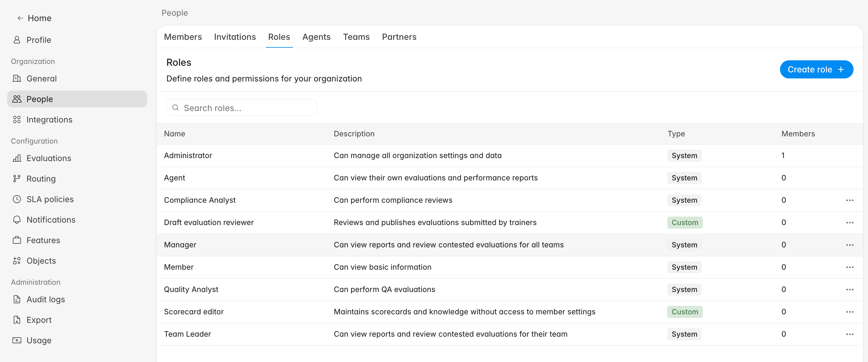Select the Compliance Analyst role name
Viewport: 868px width, 362px height.
tap(200, 200)
